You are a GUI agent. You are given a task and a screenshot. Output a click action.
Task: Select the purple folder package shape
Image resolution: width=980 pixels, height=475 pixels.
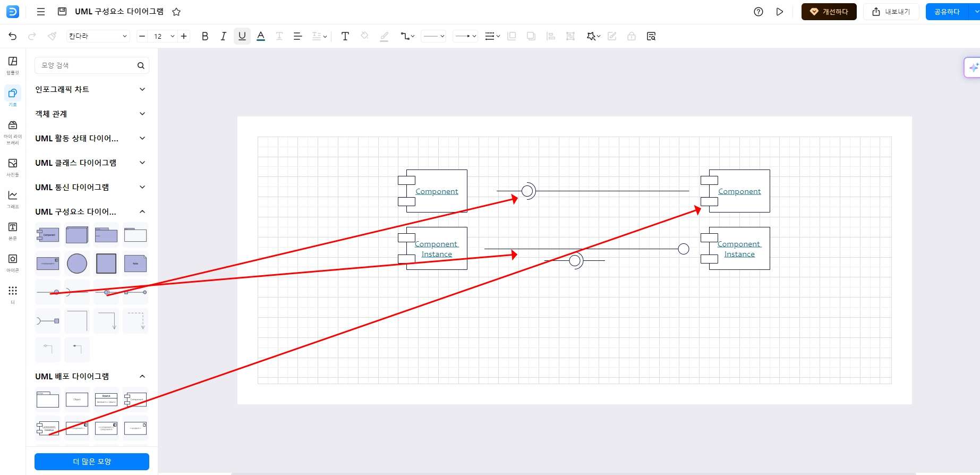point(106,235)
